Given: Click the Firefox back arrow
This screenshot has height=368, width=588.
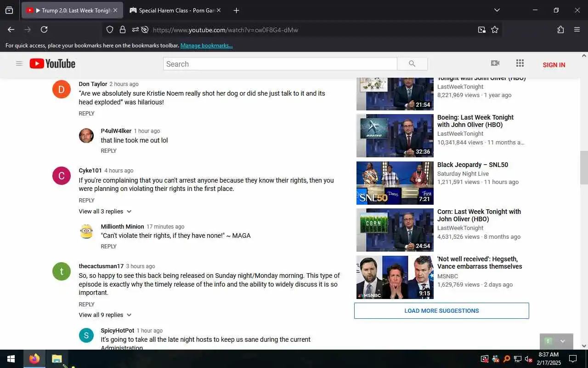Looking at the screenshot, I should [x=11, y=29].
